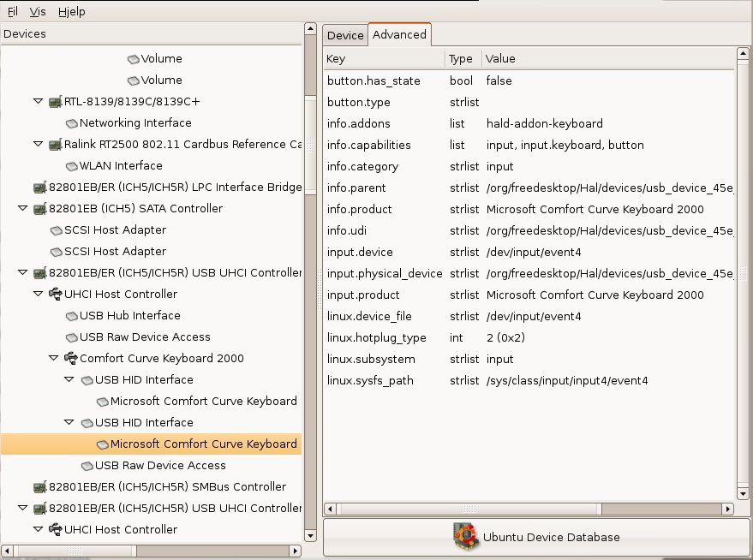Click the properties horizontal scrollbar right arrow
753x560 pixels.
[728, 509]
